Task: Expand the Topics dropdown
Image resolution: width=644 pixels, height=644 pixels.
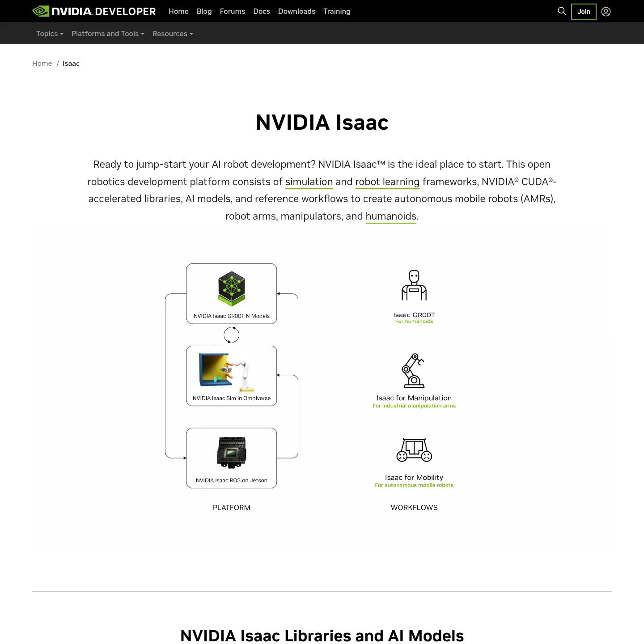Action: coord(50,34)
